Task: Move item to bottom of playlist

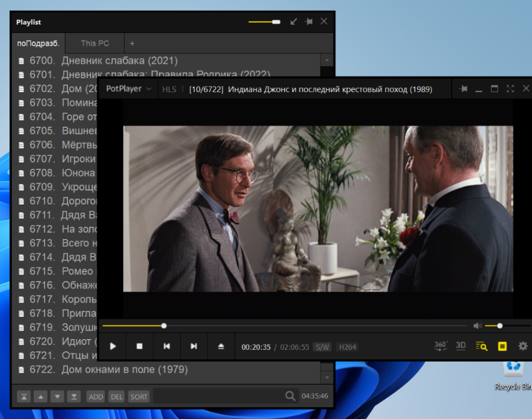Action: coord(74,397)
